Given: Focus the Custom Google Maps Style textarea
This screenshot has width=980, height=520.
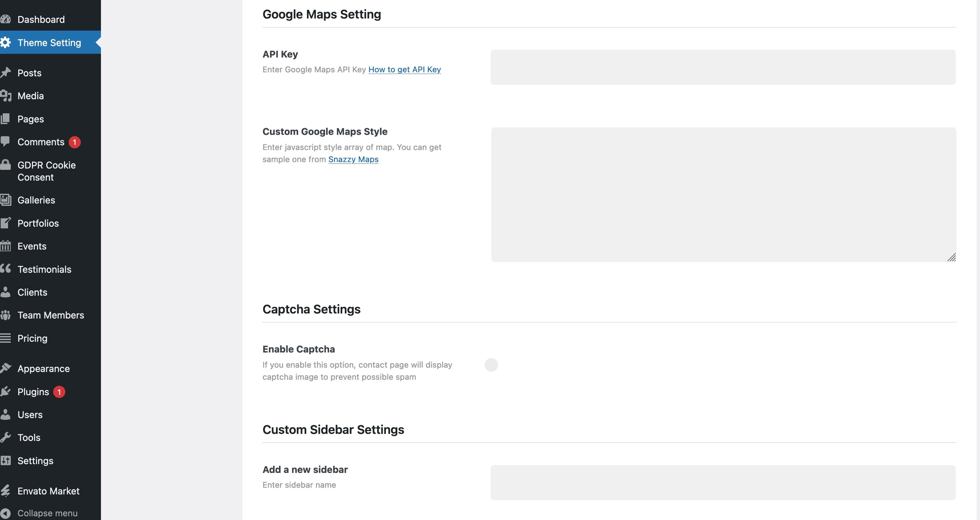Looking at the screenshot, I should tap(723, 194).
